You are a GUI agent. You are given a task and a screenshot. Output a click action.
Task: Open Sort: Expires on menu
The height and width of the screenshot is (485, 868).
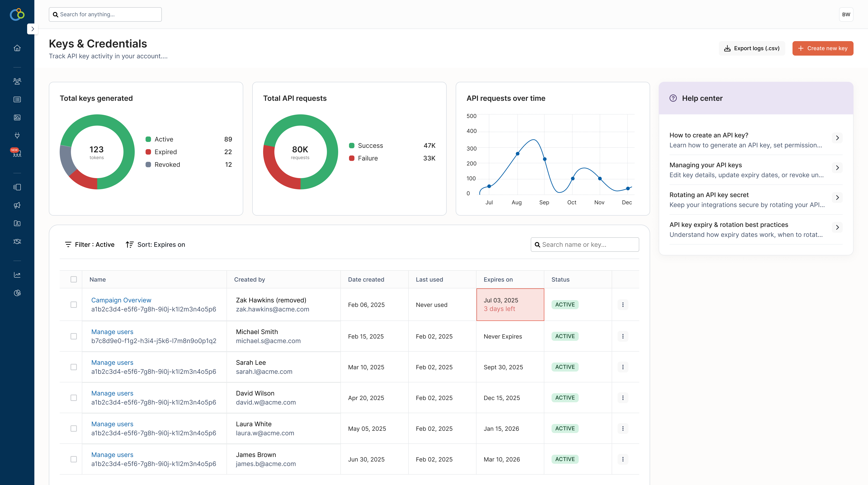click(155, 245)
